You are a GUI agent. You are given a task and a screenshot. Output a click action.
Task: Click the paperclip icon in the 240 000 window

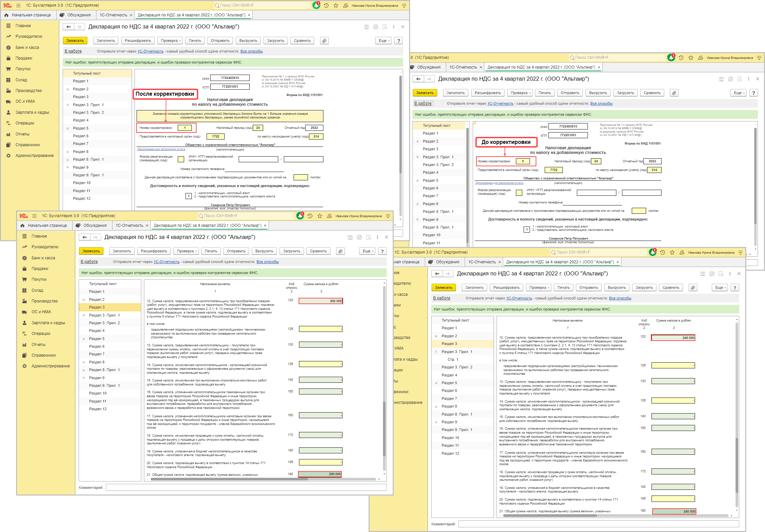[x=693, y=287]
